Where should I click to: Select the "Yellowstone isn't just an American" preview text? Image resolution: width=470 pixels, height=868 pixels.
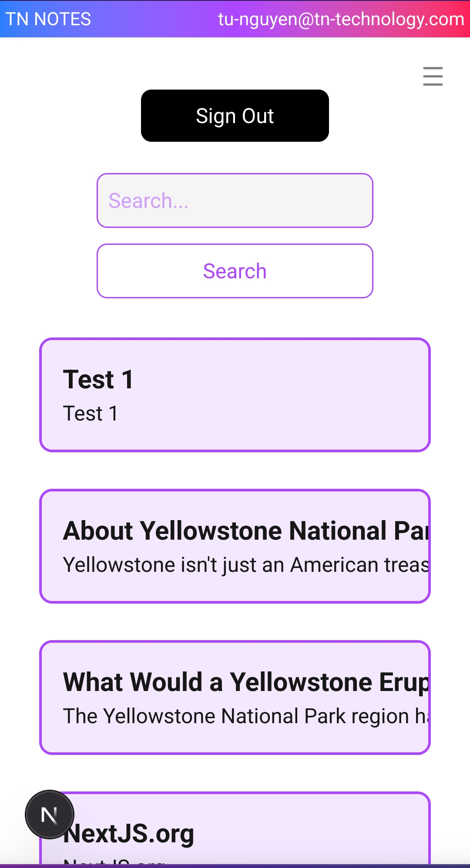point(246,565)
